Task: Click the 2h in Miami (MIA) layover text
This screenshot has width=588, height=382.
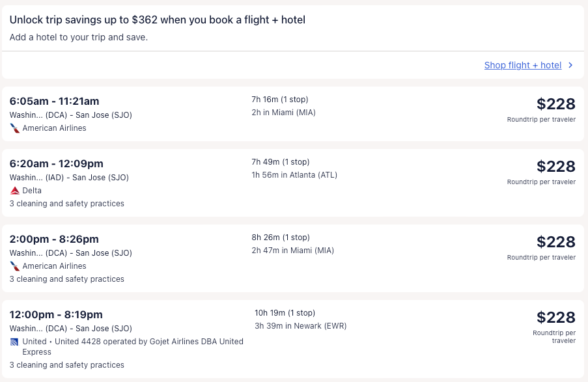Action: click(x=283, y=113)
